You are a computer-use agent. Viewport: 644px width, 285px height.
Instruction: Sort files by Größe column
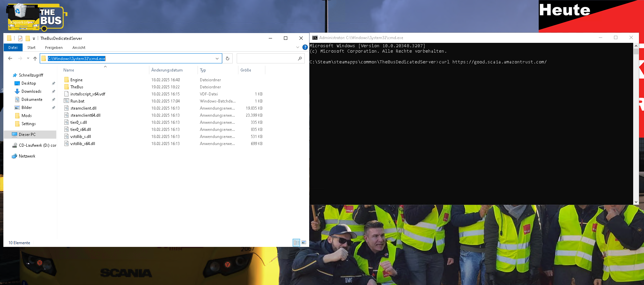pos(246,70)
